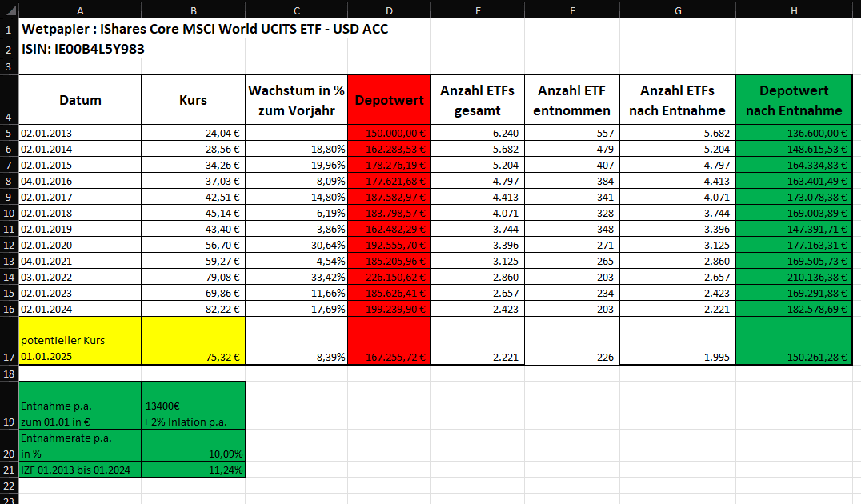
Task: Select Depotwert cell 226.150,62 €
Action: 390,276
